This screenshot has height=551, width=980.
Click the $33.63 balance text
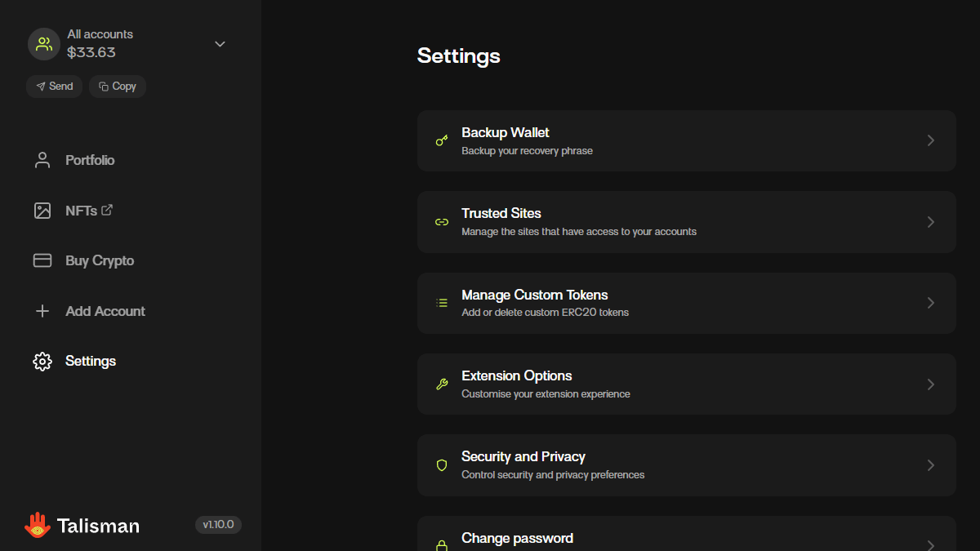click(91, 53)
